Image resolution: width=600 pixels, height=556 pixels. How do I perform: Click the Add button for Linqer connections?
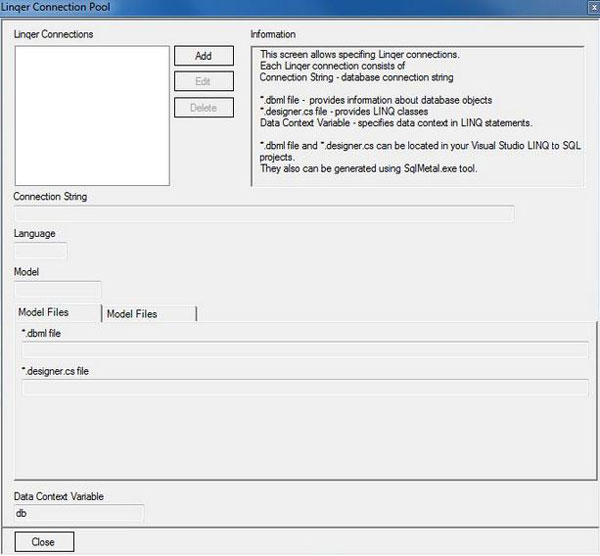203,56
